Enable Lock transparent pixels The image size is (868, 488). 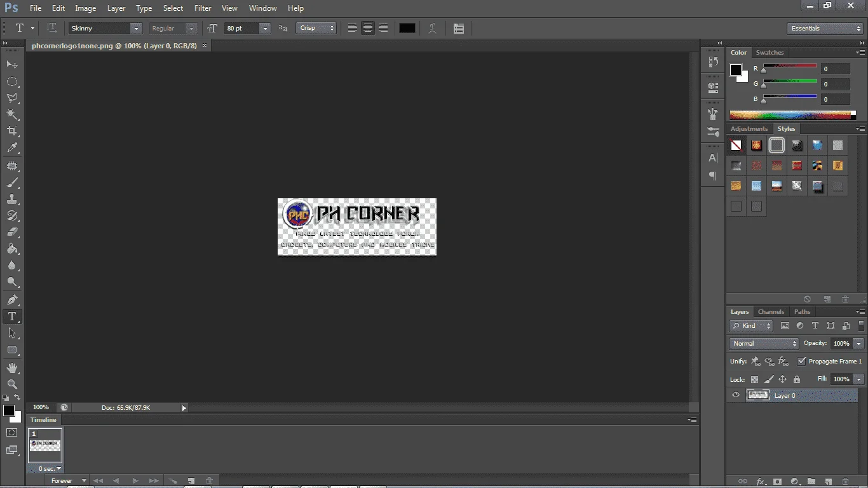tap(755, 379)
